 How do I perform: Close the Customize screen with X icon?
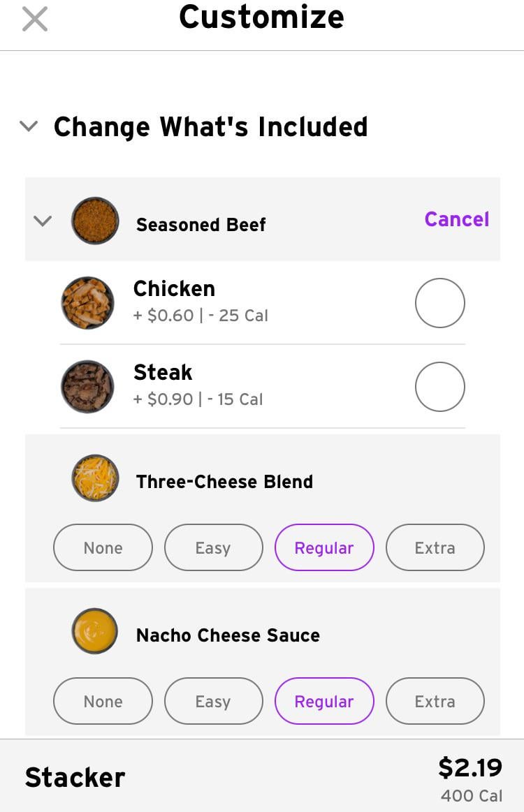coord(35,19)
